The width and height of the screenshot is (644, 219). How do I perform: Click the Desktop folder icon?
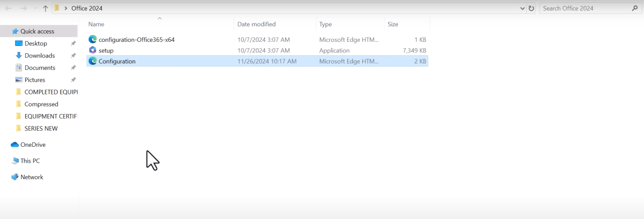point(19,43)
